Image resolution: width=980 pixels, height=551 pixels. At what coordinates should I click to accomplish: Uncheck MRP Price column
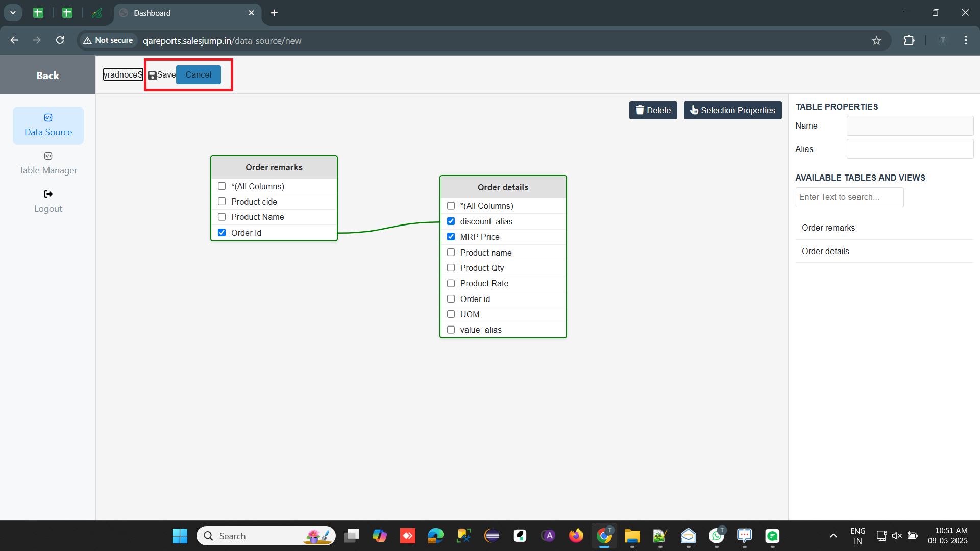tap(451, 237)
